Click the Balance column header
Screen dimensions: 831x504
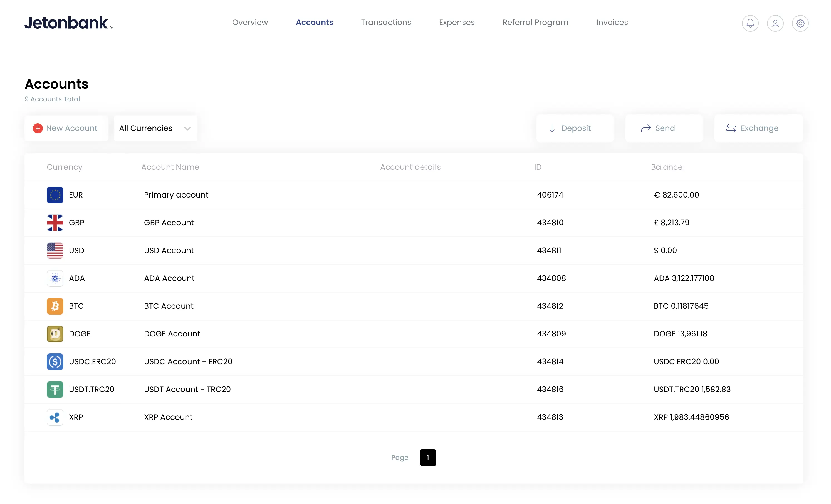[x=666, y=167]
